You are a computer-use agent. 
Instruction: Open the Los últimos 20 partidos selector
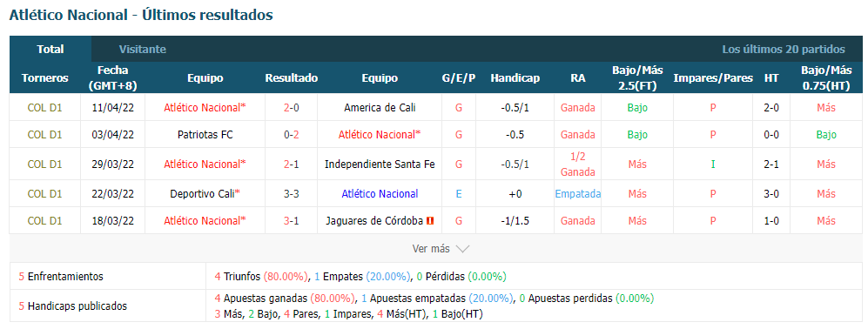tap(784, 50)
